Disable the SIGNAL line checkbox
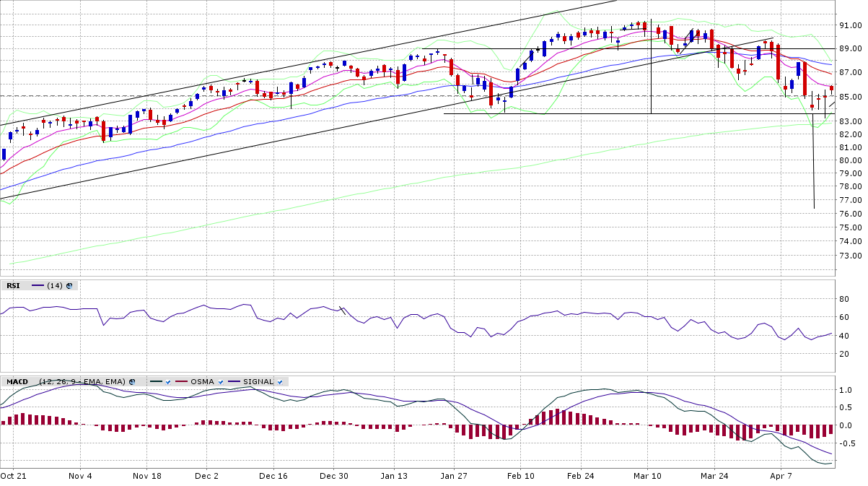This screenshot has height=486, width=868. (x=279, y=381)
